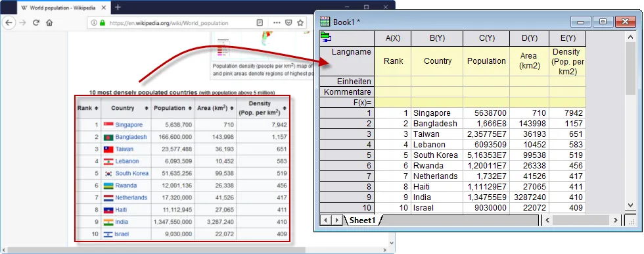Select worksheet row header 5
Image resolution: width=644 pixels, height=254 pixels.
pos(347,155)
